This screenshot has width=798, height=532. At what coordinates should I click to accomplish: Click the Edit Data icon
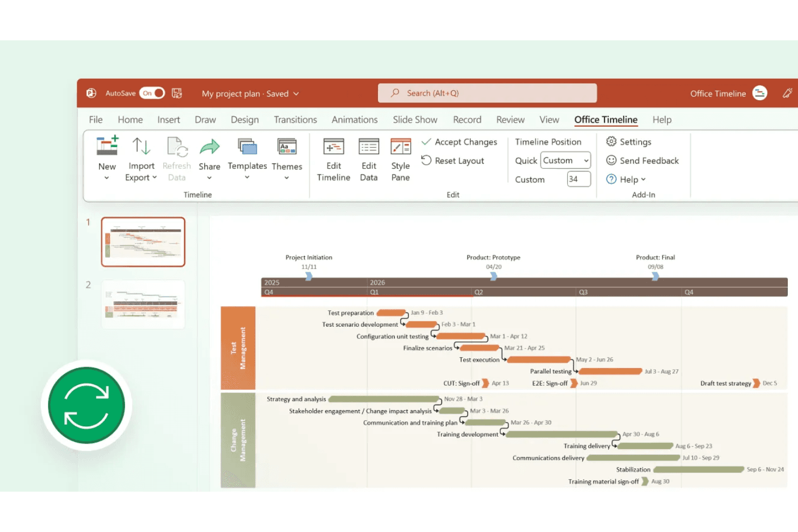point(369,147)
